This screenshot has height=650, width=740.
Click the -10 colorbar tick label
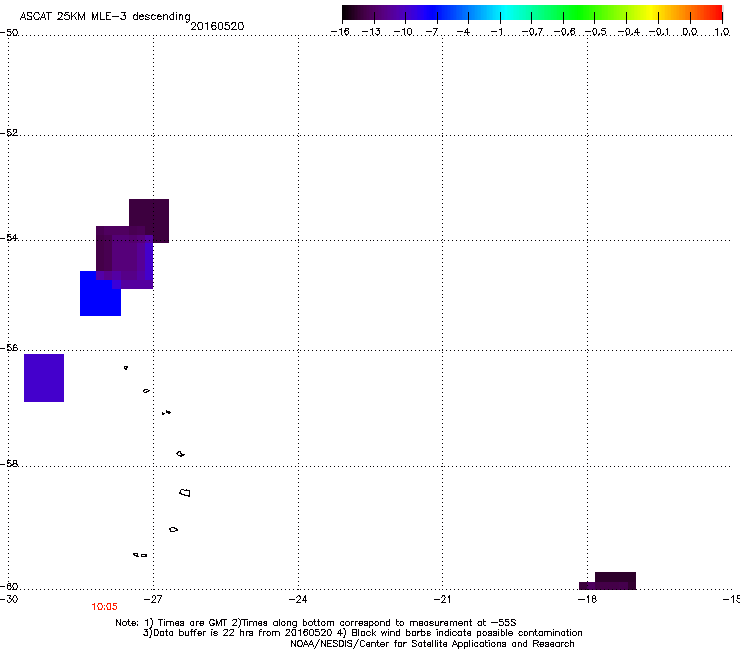404,32
